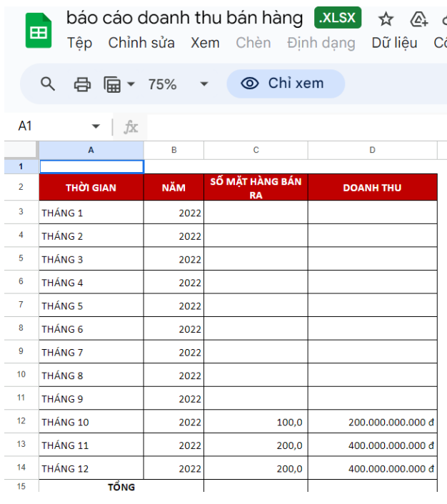Select the THÁNG 3 cell
Screen dimensions: 447x504
(x=91, y=258)
